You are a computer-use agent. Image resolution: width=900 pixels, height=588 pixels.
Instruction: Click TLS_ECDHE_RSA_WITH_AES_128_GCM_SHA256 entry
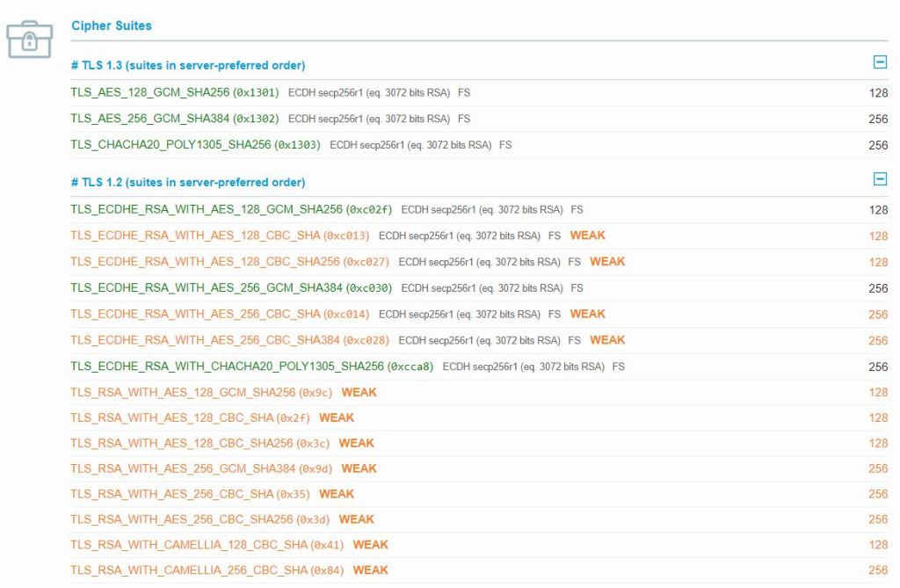coord(231,209)
